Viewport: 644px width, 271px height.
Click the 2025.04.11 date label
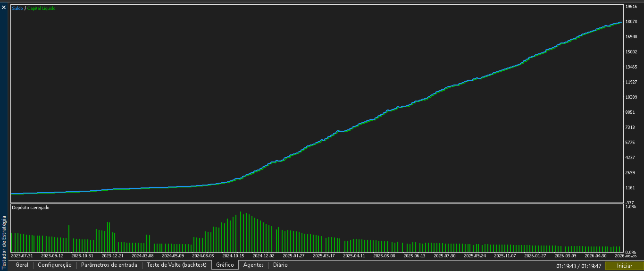tap(354, 256)
